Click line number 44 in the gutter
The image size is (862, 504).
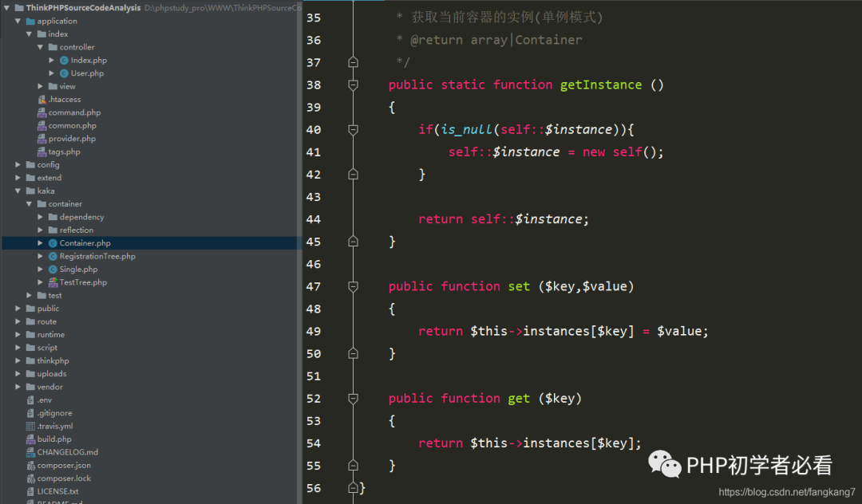pos(314,219)
